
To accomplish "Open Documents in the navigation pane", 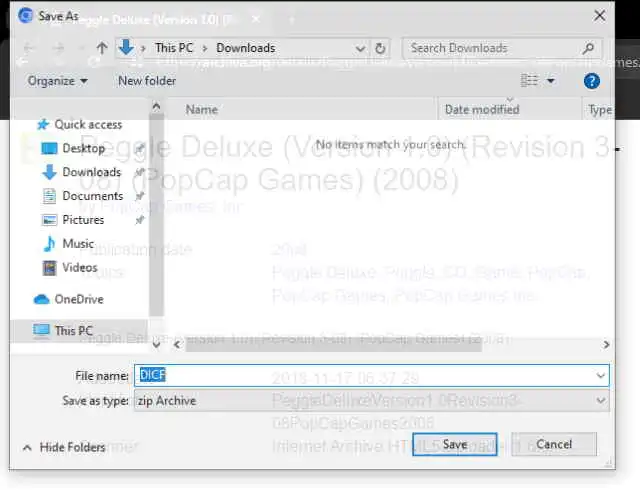I will pos(82,196).
